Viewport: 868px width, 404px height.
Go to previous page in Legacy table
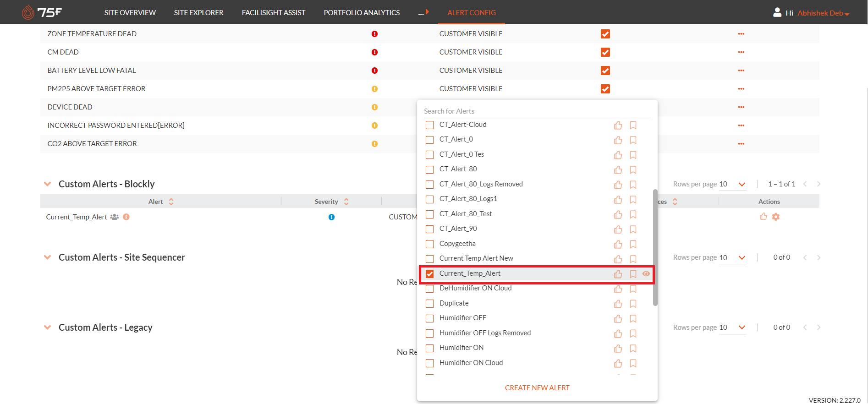point(805,328)
